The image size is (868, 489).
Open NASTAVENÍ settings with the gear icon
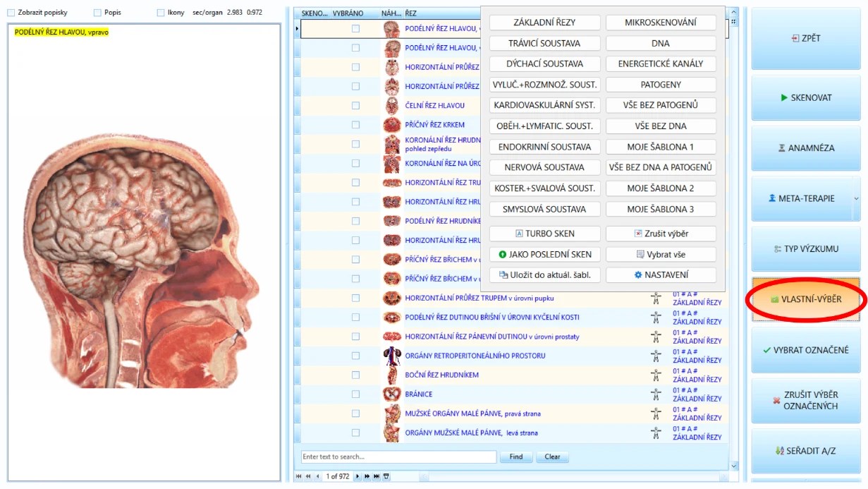(x=661, y=275)
